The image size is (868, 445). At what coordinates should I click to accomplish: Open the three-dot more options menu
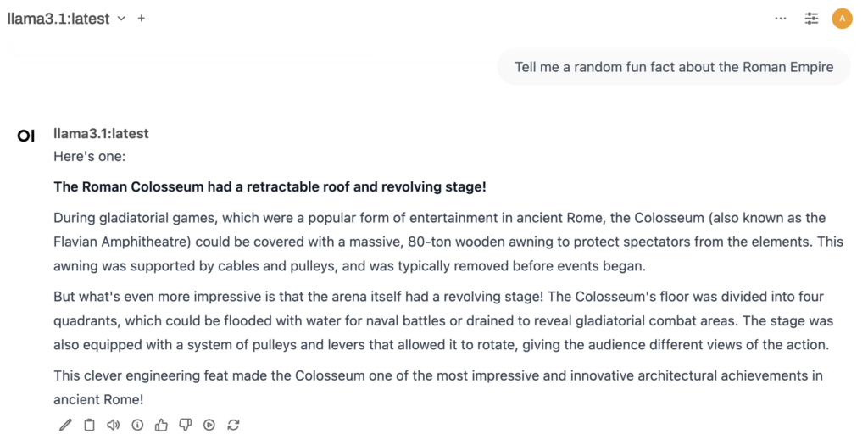point(781,18)
